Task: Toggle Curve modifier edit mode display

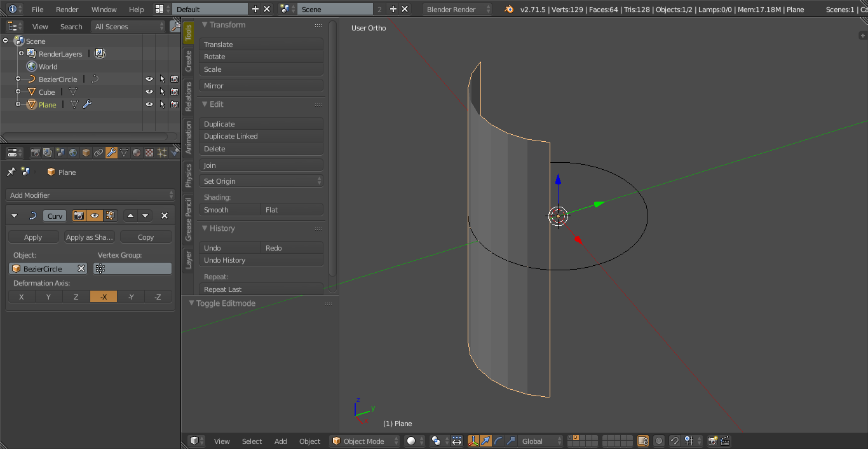Action: [111, 216]
